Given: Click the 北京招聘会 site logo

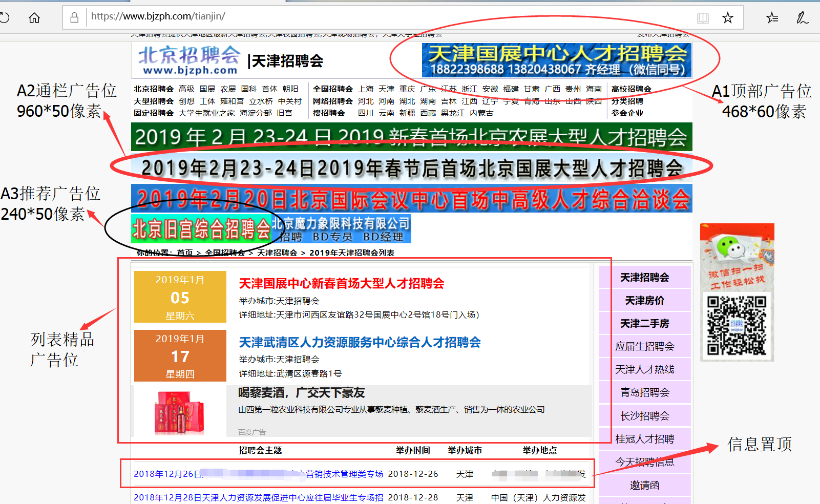Looking at the screenshot, I should (189, 60).
